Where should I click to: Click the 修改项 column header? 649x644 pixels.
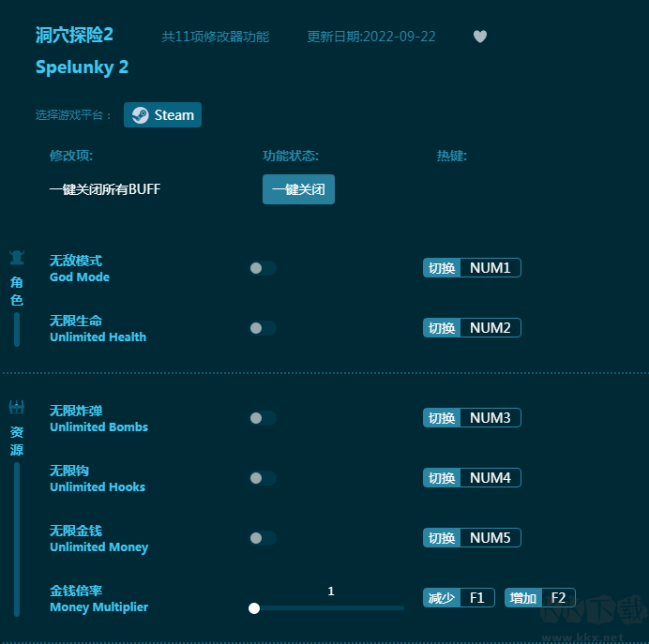pos(70,156)
